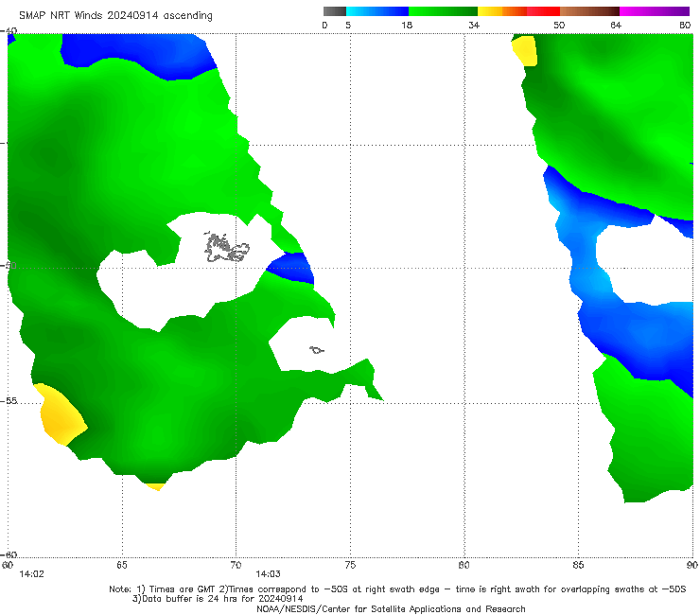Image resolution: width=700 pixels, height=615 pixels.
Task: Click the swath time label '14:03'
Action: point(268,574)
